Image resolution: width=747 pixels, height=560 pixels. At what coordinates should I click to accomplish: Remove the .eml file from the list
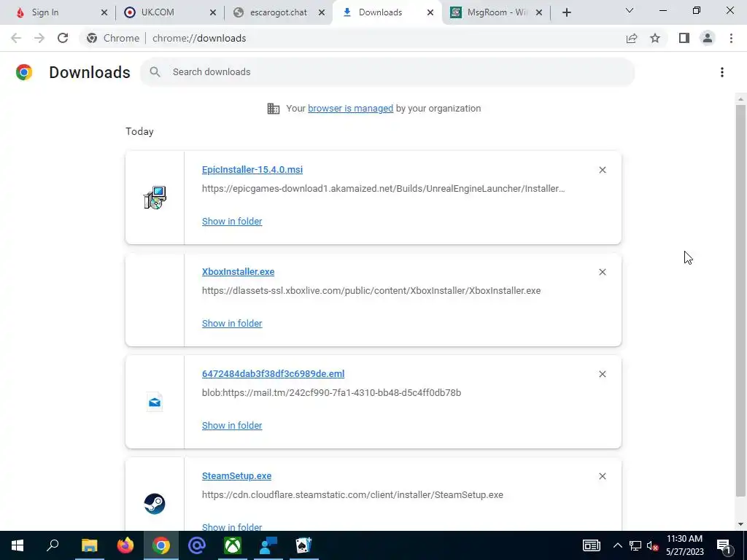click(x=602, y=374)
